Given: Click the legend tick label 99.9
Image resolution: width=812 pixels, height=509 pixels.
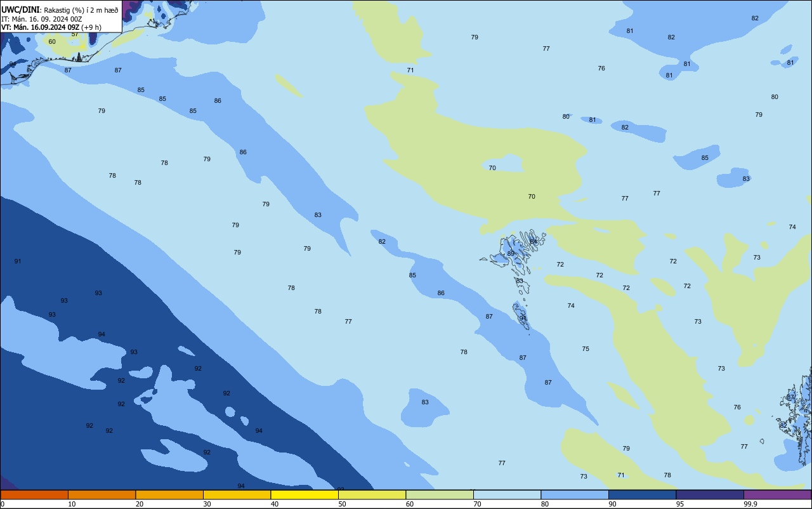Looking at the screenshot, I should click(x=750, y=504).
